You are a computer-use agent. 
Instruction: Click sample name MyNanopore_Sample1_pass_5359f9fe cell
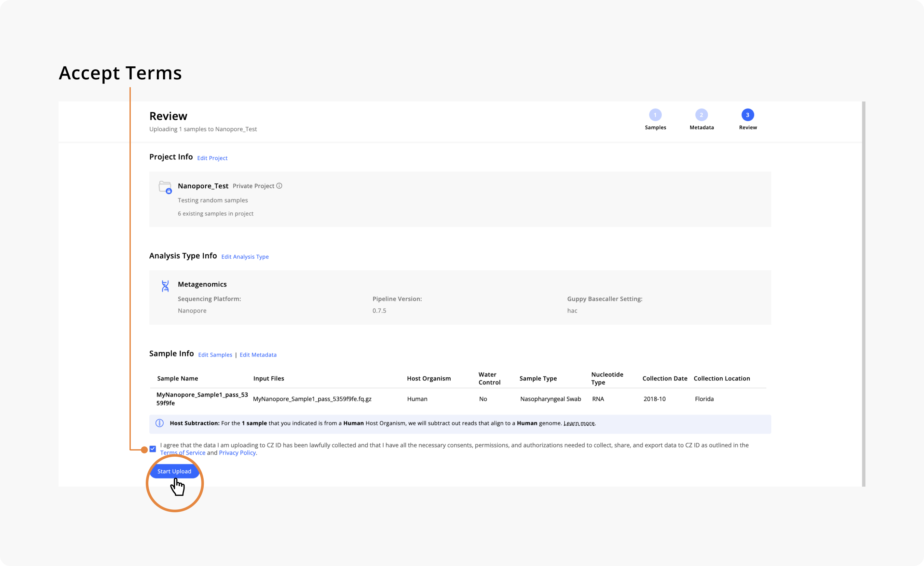click(x=202, y=399)
